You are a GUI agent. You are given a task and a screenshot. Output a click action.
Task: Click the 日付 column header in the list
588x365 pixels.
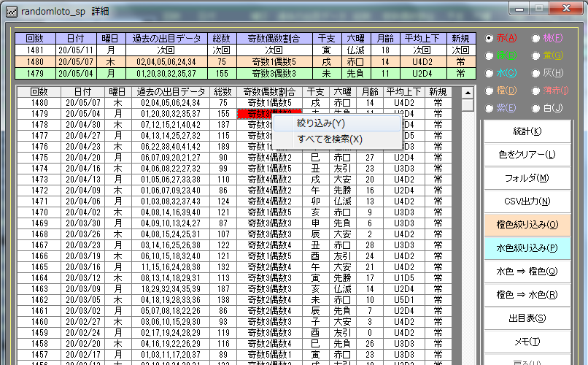click(83, 92)
